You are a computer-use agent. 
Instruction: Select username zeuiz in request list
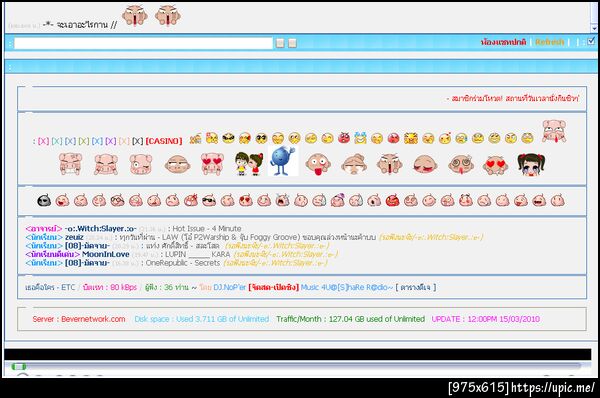tap(74, 237)
